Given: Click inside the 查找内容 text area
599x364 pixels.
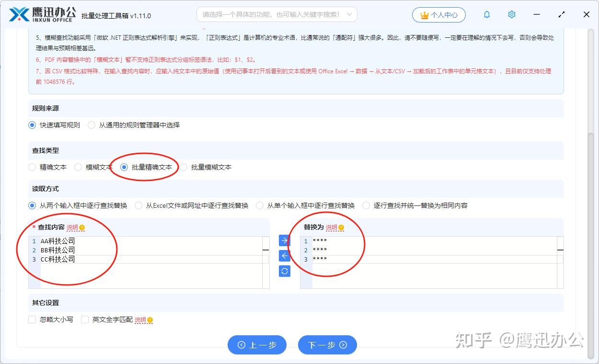Looking at the screenshot, I should tap(149, 262).
